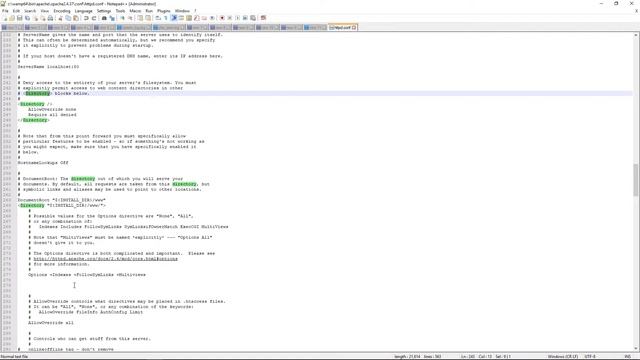Open the View menu
This screenshot has width=640, height=360.
(44, 11)
